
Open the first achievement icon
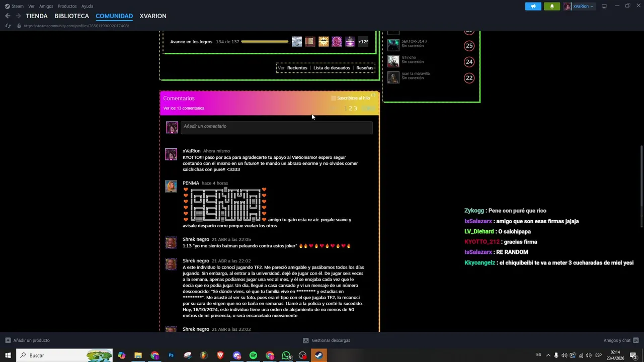[297, 42]
